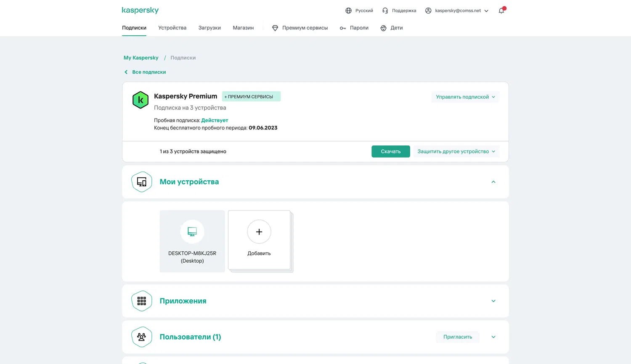Open the notifications bell
Viewport: 631px width, 364px height.
[501, 11]
